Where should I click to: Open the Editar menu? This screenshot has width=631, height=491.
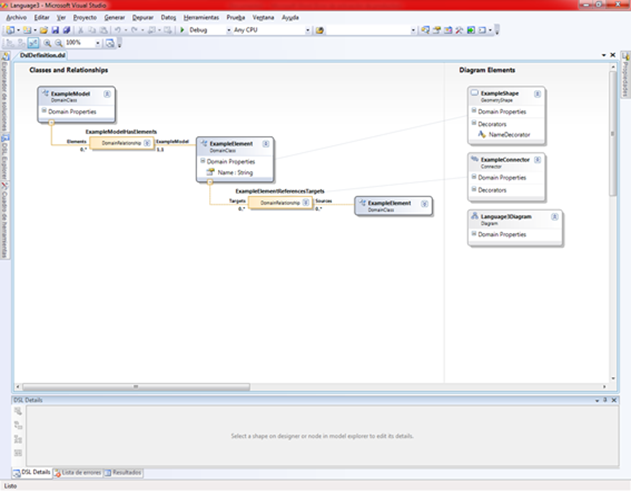pos(42,18)
